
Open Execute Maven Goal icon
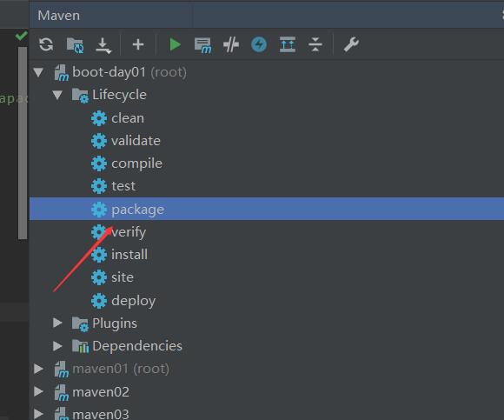pos(203,45)
